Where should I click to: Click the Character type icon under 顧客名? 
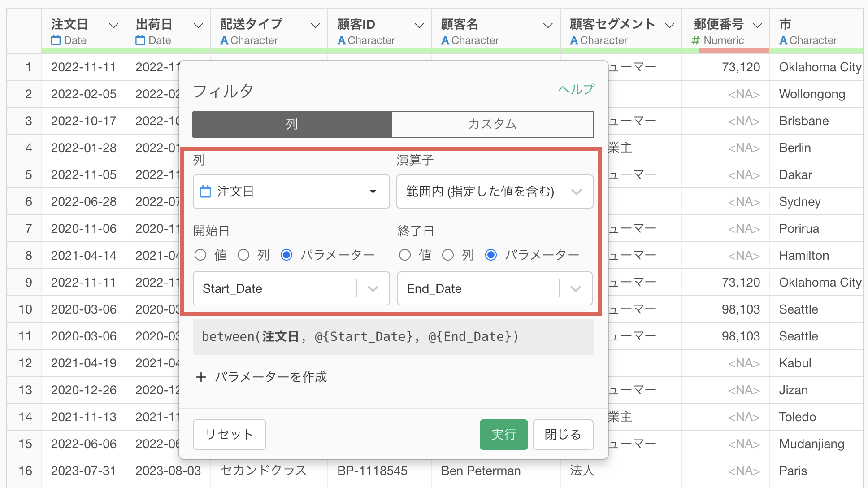click(x=445, y=40)
